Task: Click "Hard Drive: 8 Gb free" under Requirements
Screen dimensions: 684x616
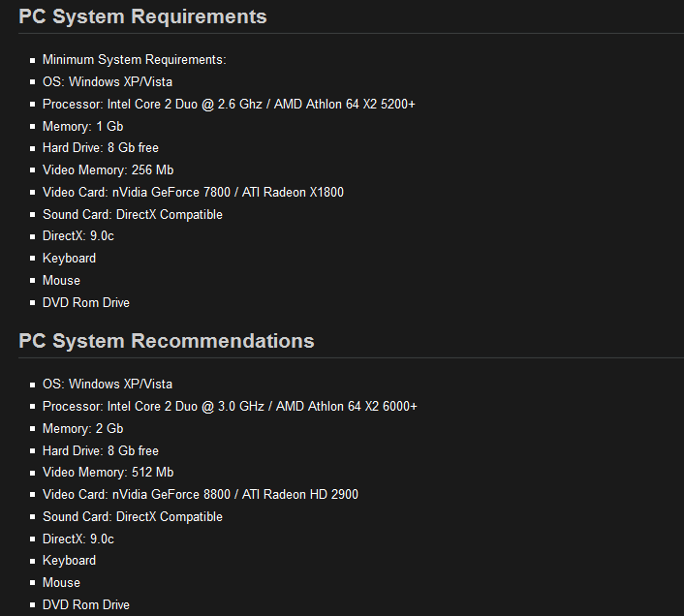Action: click(x=100, y=148)
